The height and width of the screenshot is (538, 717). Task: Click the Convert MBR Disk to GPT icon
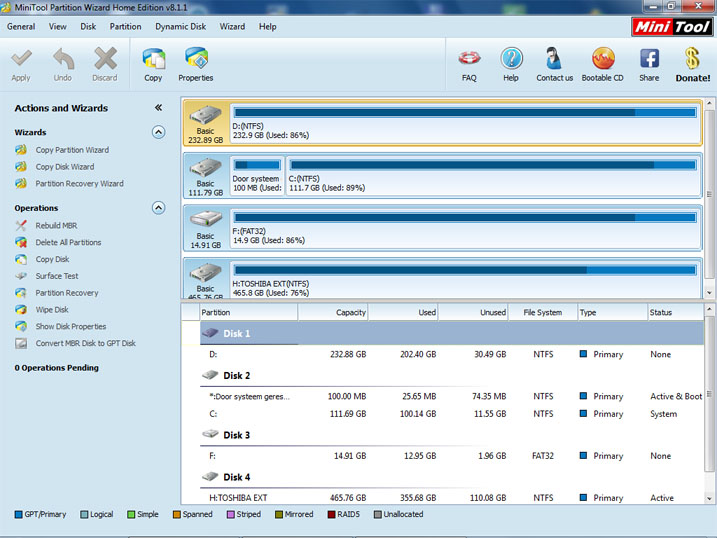point(21,343)
